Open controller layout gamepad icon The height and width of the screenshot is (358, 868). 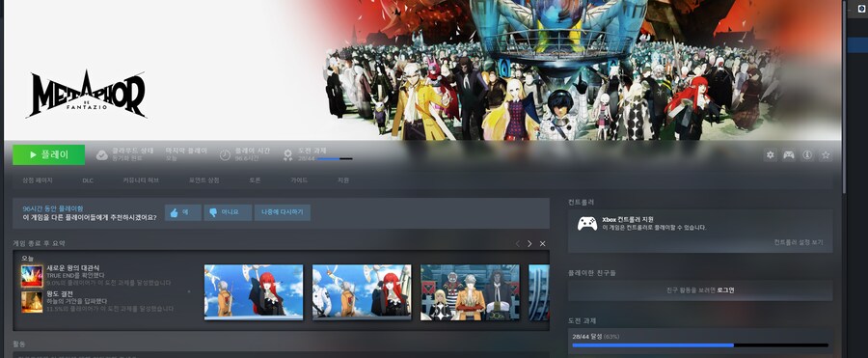click(x=788, y=155)
